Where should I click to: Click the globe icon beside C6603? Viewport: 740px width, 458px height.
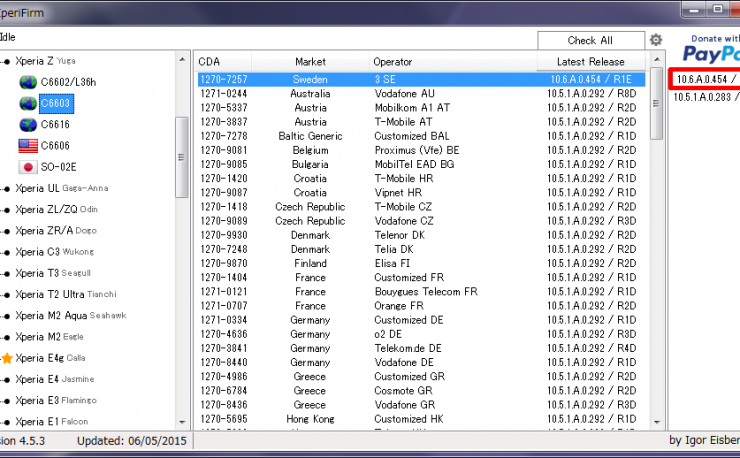(28, 103)
